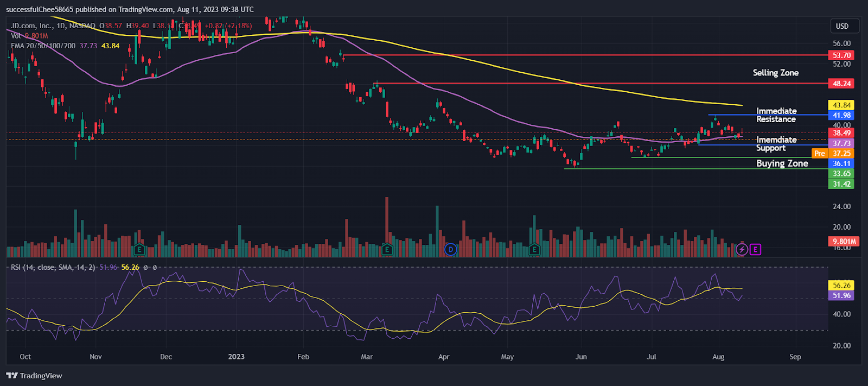
Task: Select the EMA 20/50/100/200 indicator legend
Action: (x=43, y=46)
